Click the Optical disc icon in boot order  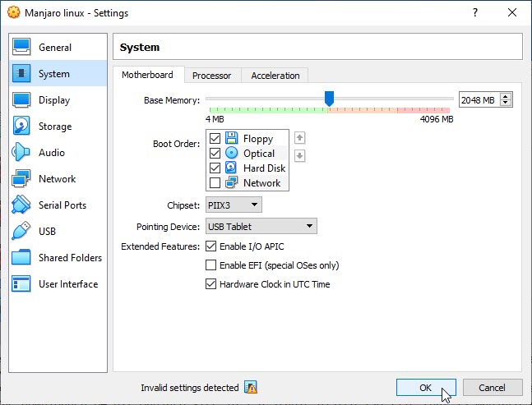[231, 153]
